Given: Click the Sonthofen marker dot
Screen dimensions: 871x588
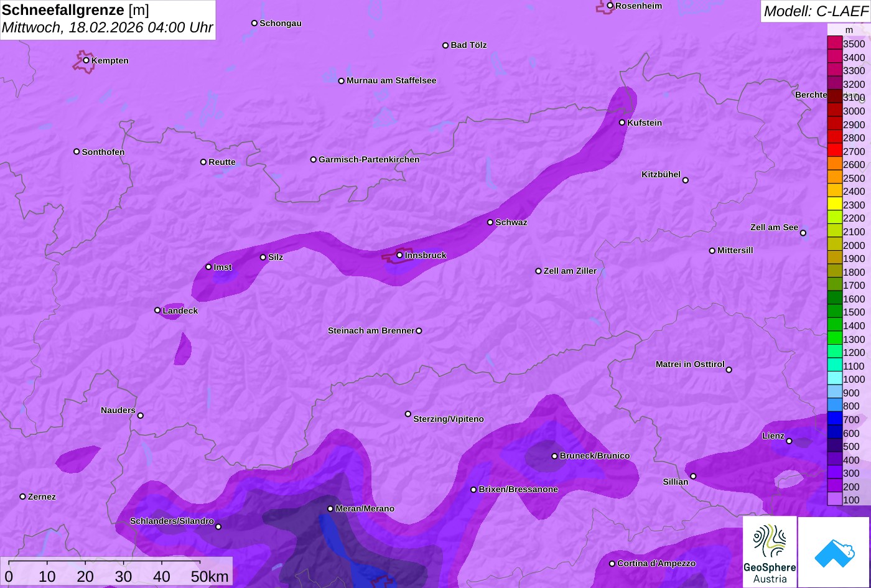Looking at the screenshot, I should [77, 152].
